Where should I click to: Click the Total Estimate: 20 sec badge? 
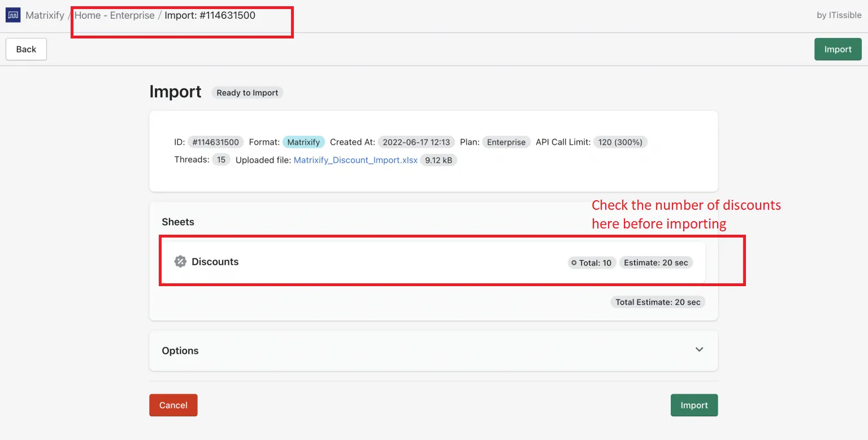point(658,302)
